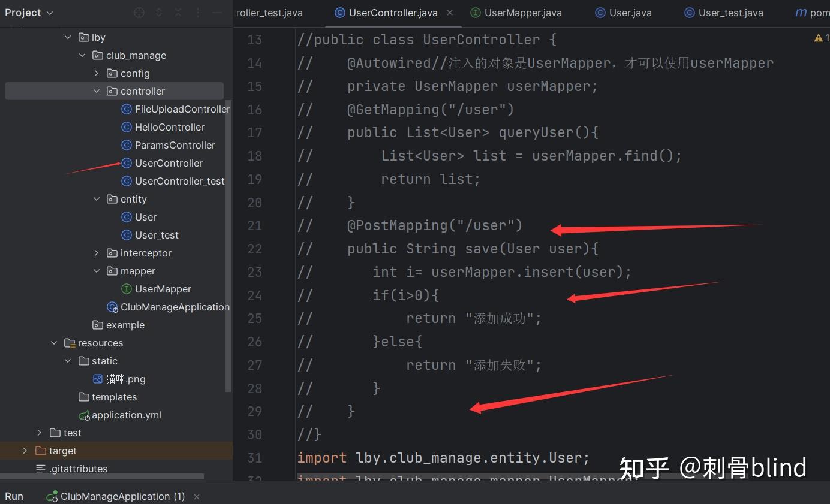Collapse the controller package
This screenshot has height=504, width=830.
click(95, 90)
